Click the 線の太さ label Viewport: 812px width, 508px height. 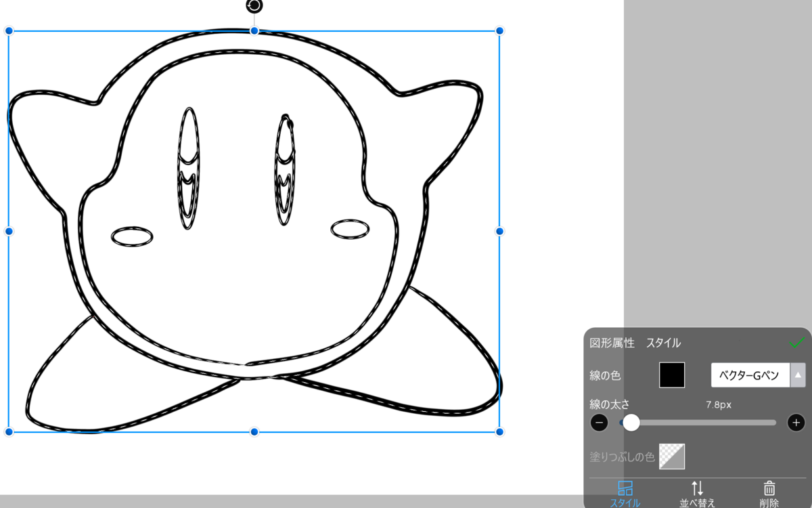coord(610,404)
